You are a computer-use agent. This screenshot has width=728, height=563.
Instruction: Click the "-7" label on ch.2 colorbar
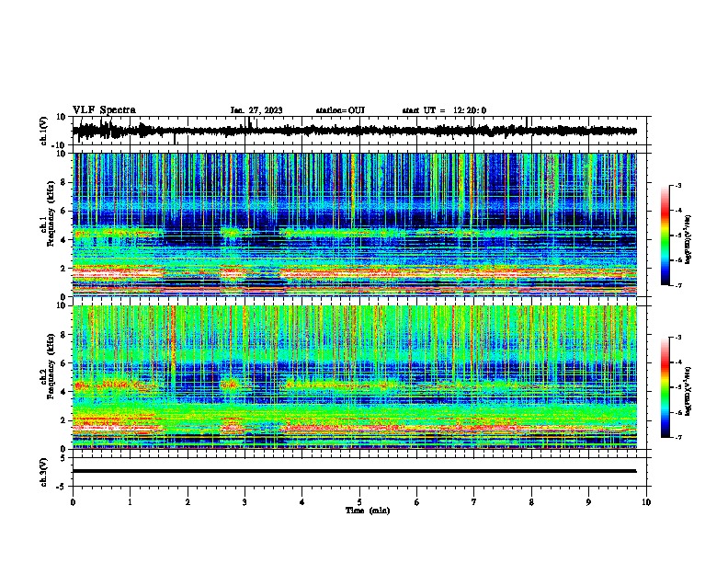coord(678,437)
